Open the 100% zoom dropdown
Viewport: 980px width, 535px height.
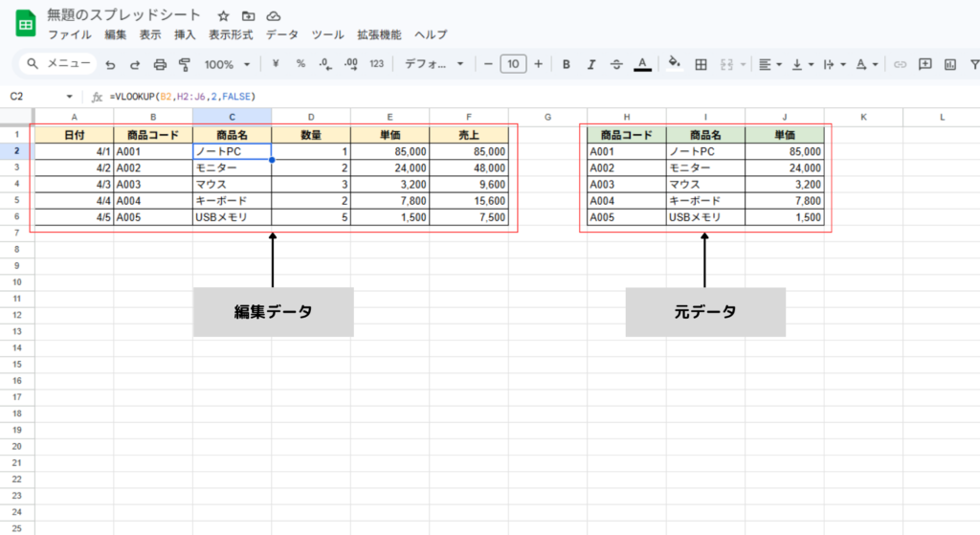pyautogui.click(x=227, y=64)
